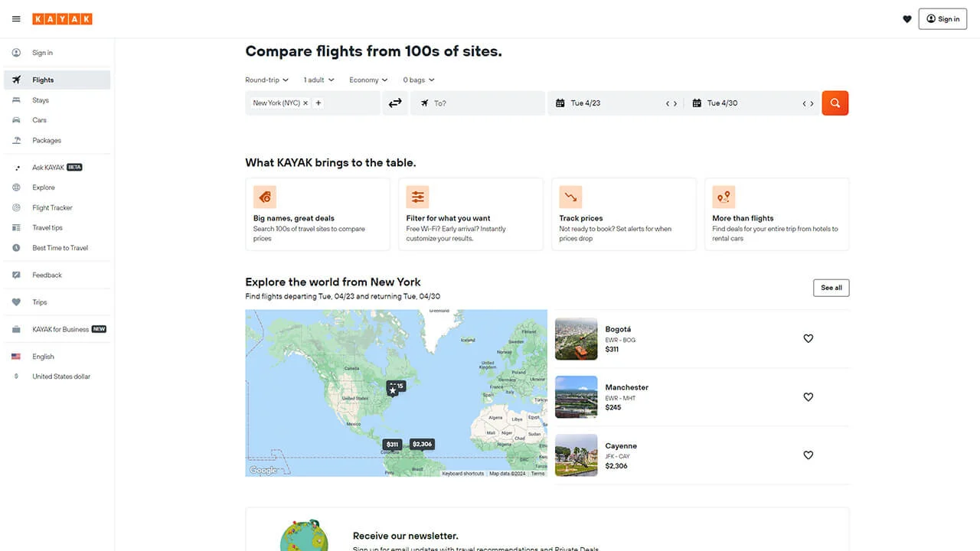Save Bogotá with its heart icon

tap(808, 338)
